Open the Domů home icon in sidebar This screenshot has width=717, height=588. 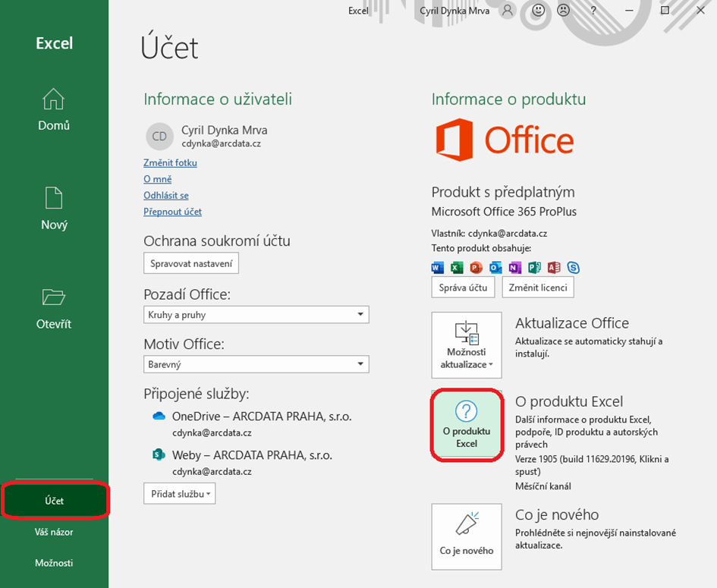click(54, 99)
